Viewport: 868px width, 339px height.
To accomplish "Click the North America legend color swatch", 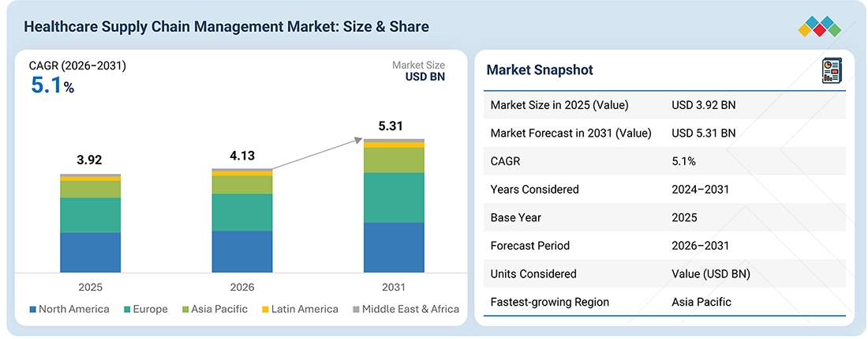I will pyautogui.click(x=32, y=309).
